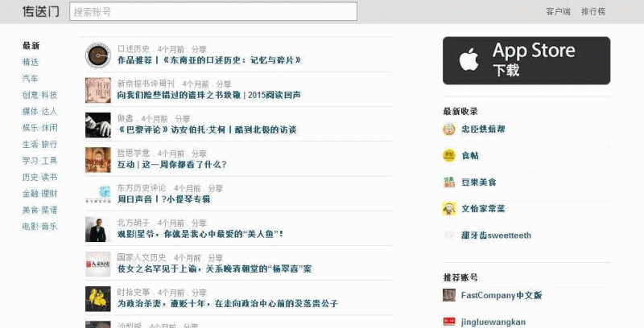The height and width of the screenshot is (328, 644).
Task: Click the FastCompany中文版 avatar icon
Action: click(x=449, y=295)
